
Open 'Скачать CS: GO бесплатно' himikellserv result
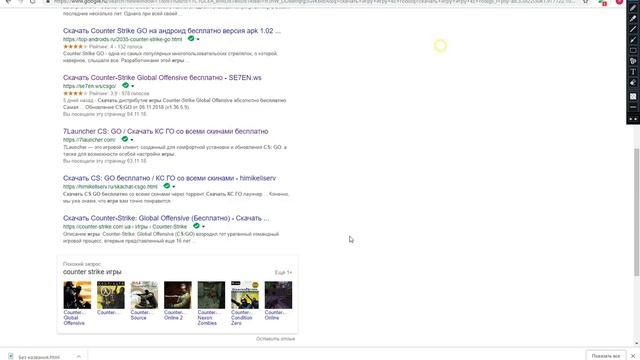pyautogui.click(x=169, y=178)
